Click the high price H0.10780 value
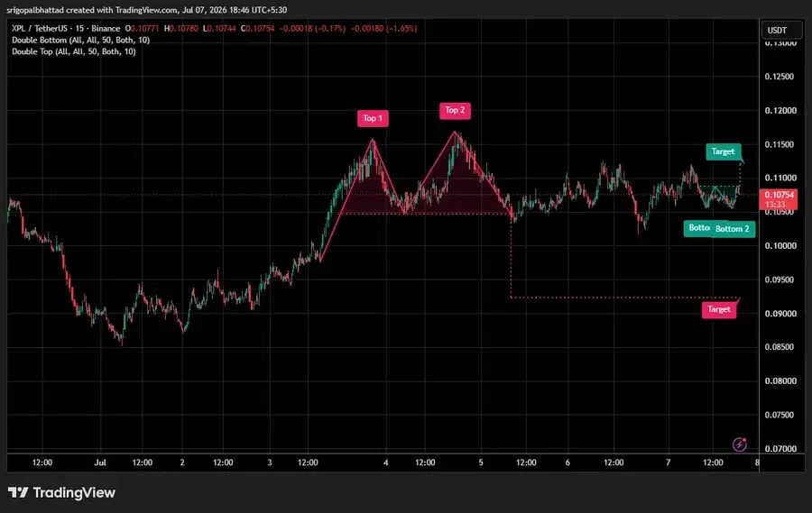Viewport: 812px width, 513px height. point(181,29)
